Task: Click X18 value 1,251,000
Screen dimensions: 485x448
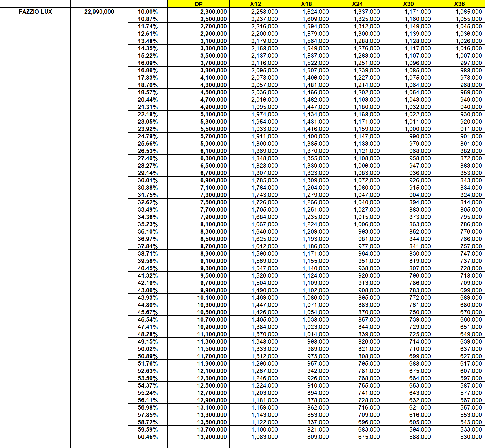Action: pyautogui.click(x=306, y=209)
